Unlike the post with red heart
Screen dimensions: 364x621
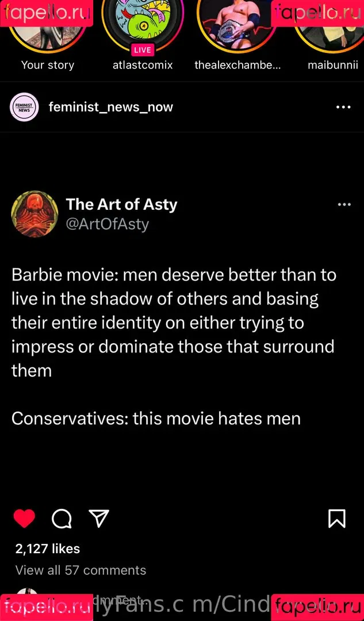[x=24, y=519]
